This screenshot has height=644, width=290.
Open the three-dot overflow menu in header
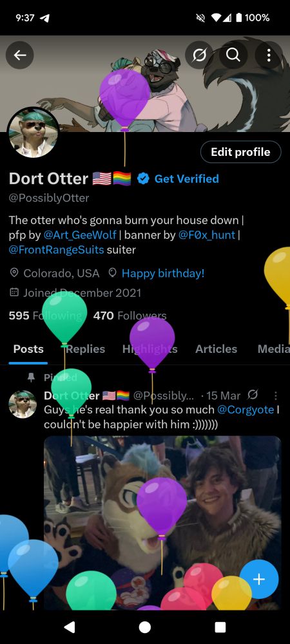pos(269,55)
